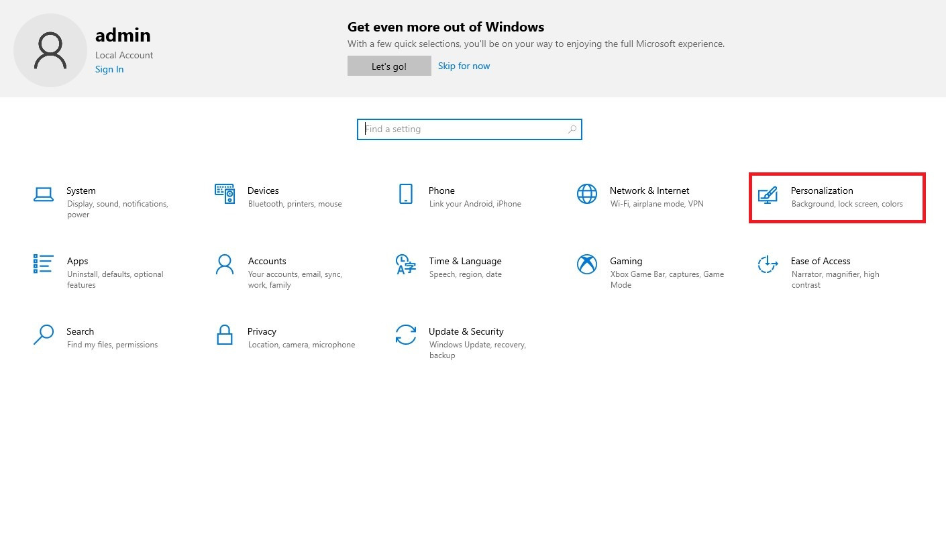Click 'Uninstall, defaults, optional features' text

pyautogui.click(x=115, y=280)
